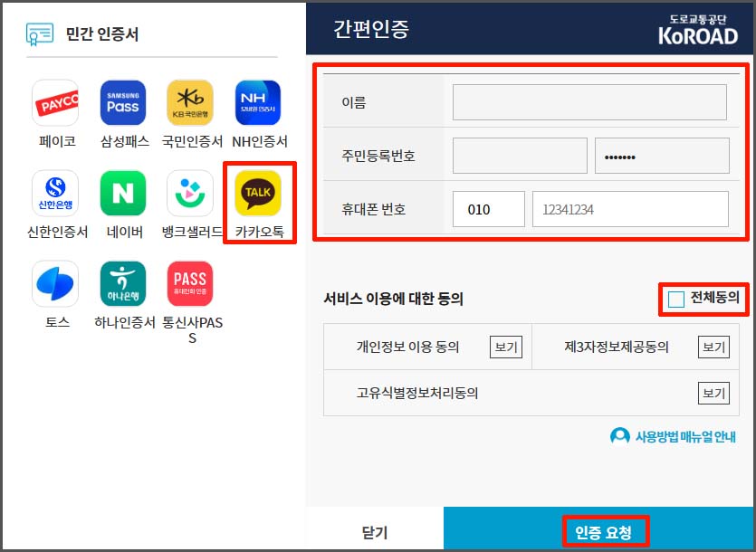Choose 통신사PASS authentication icon
The height and width of the screenshot is (552, 756).
190,284
